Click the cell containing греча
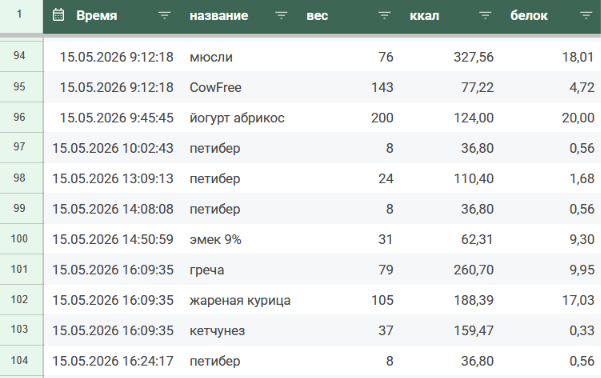The image size is (601, 378). (241, 270)
